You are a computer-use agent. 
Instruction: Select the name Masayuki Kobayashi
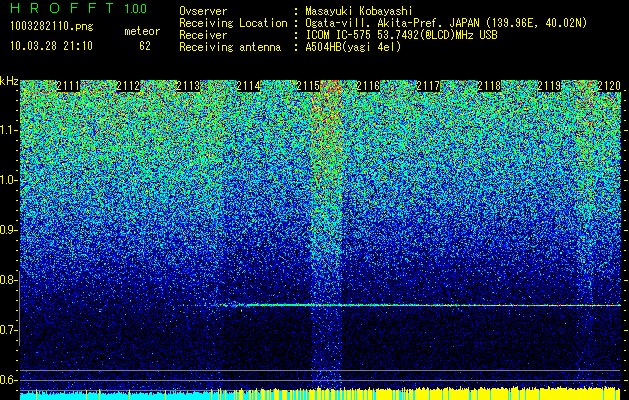(x=359, y=11)
